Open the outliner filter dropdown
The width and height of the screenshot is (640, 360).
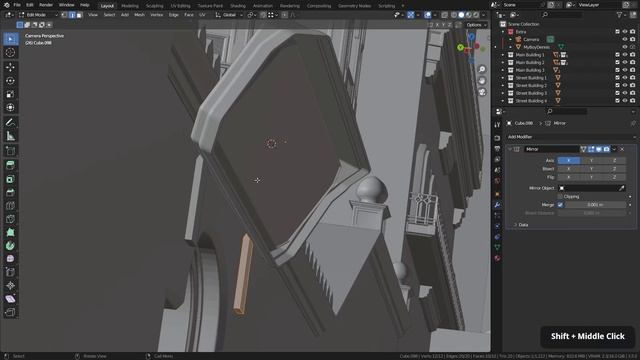click(x=621, y=15)
